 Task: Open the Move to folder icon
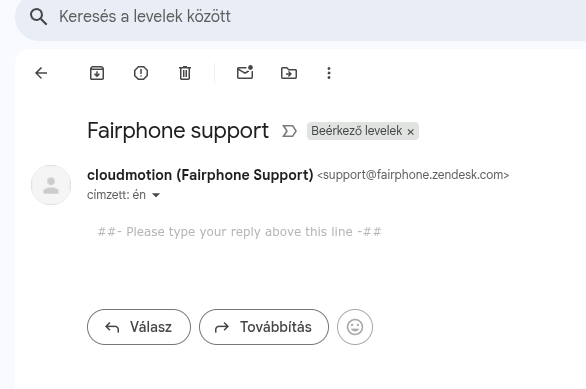(289, 73)
